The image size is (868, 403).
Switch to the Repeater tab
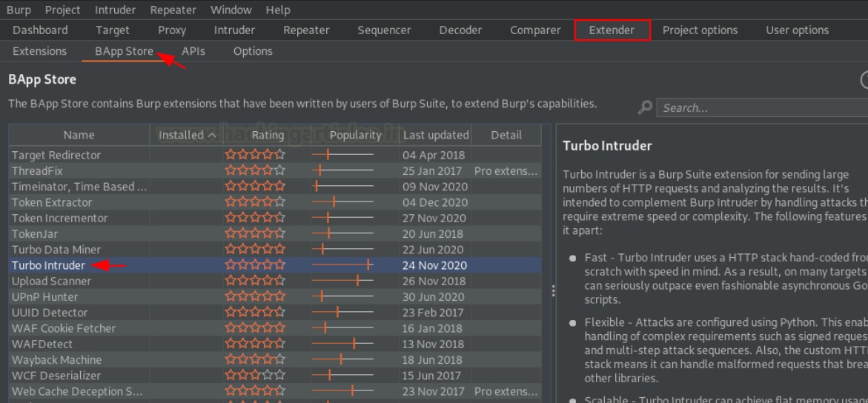point(306,30)
